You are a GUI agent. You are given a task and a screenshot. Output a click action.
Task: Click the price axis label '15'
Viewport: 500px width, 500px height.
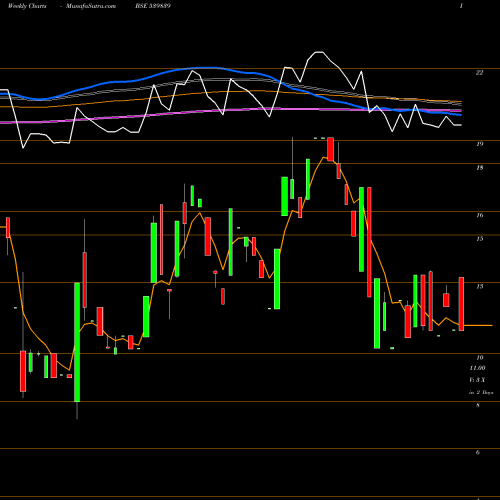click(479, 239)
